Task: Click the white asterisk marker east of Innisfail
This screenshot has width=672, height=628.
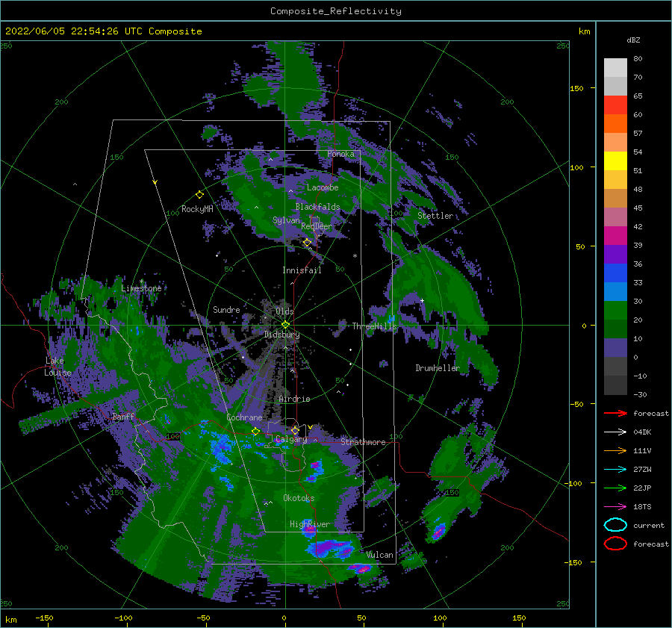Action: (x=355, y=256)
